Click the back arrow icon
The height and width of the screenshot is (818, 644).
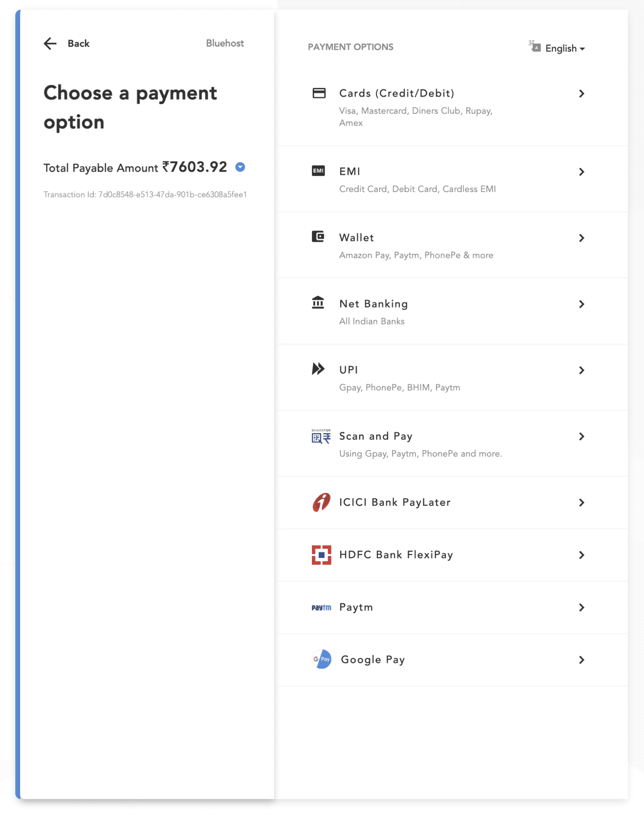click(50, 43)
